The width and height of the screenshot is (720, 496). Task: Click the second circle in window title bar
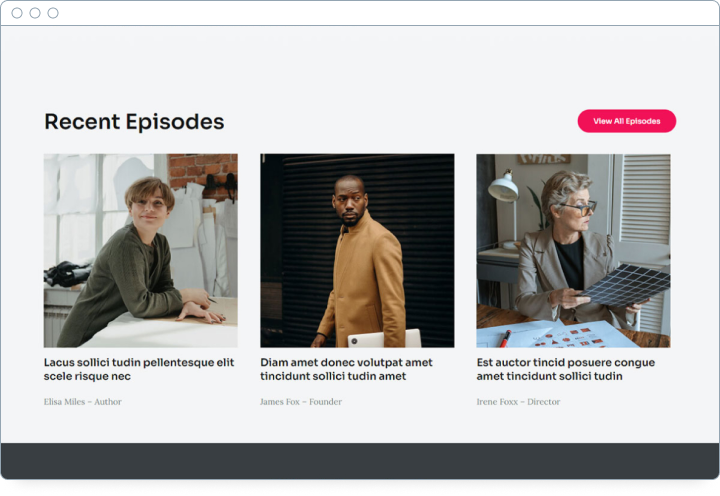click(35, 13)
